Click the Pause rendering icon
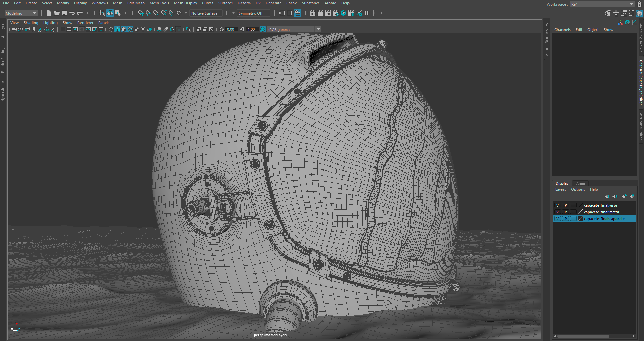Image resolution: width=644 pixels, height=341 pixels. pos(367,13)
